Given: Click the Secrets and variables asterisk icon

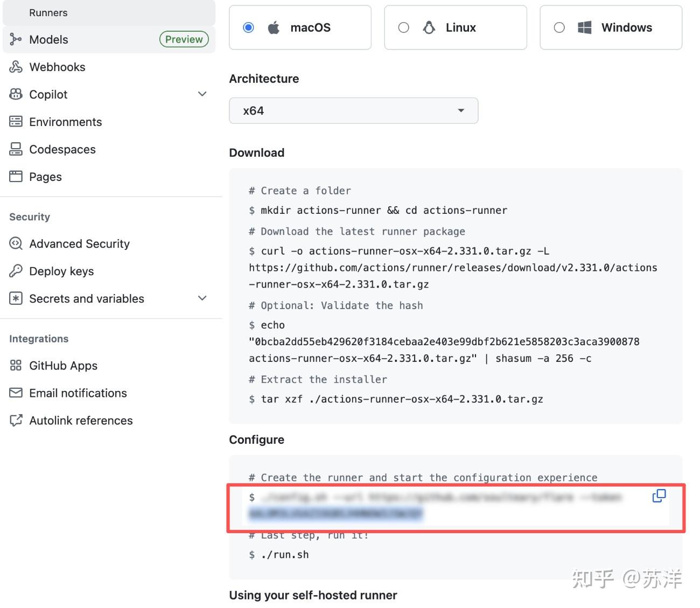Looking at the screenshot, I should [16, 298].
